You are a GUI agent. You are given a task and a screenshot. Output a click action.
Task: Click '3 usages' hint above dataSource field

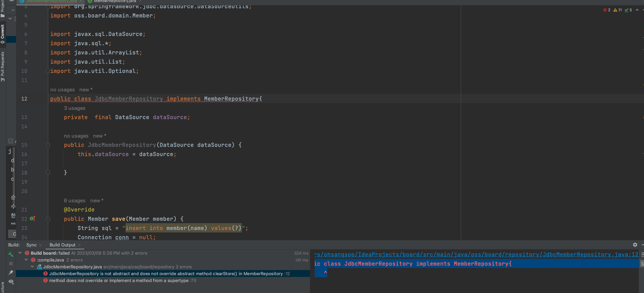pyautogui.click(x=75, y=108)
